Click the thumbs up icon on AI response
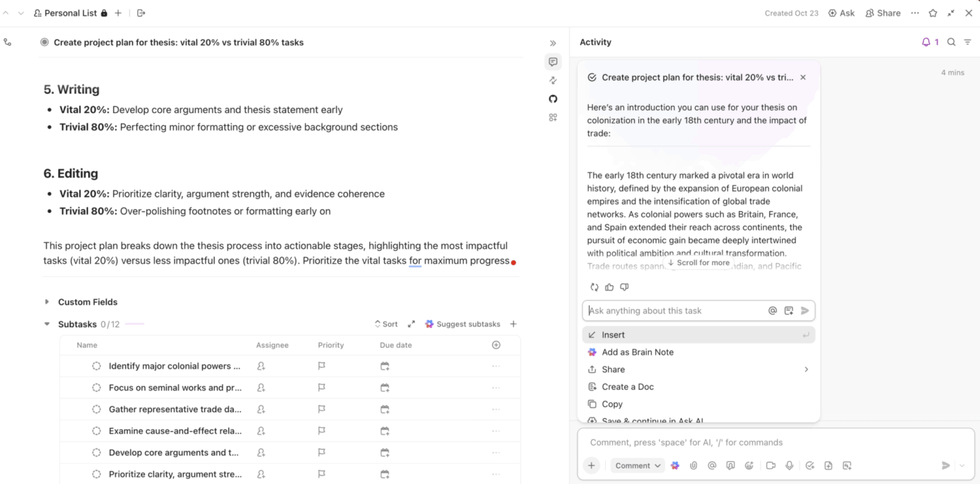980x484 pixels. point(609,287)
